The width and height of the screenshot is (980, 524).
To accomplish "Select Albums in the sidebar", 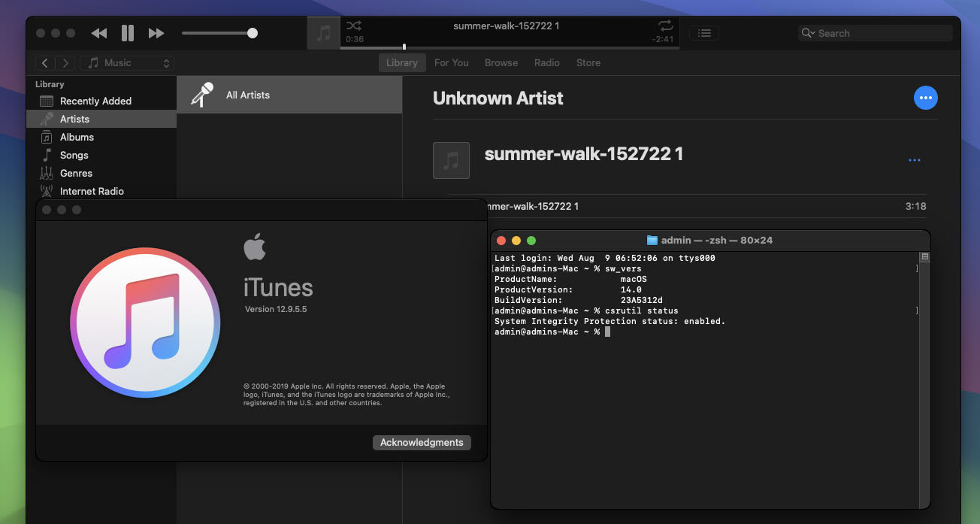I will pos(101,137).
